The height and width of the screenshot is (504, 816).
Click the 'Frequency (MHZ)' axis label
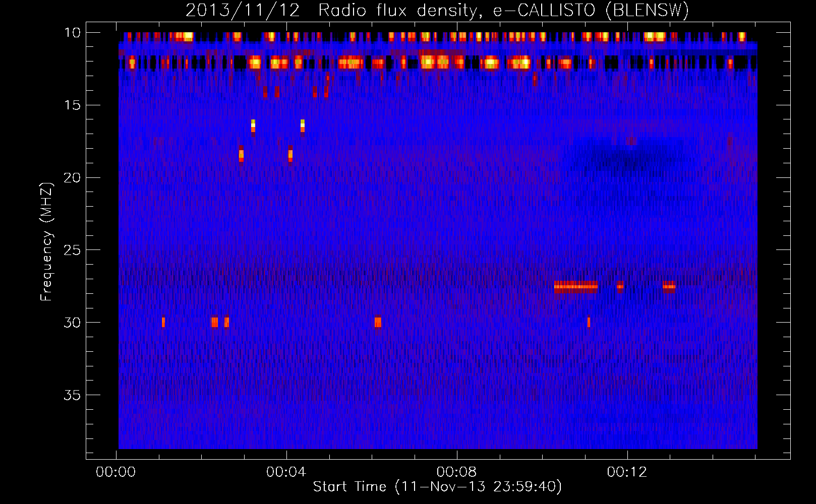point(46,242)
